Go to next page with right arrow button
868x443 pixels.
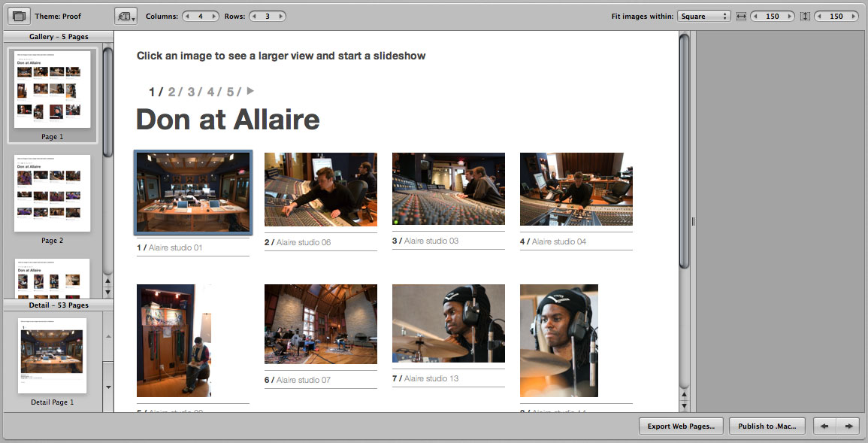point(848,426)
